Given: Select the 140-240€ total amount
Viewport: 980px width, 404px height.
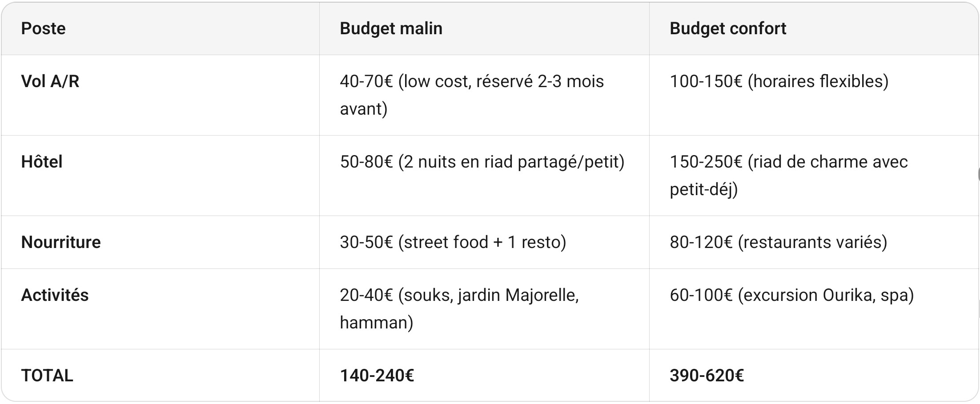Looking at the screenshot, I should (377, 376).
